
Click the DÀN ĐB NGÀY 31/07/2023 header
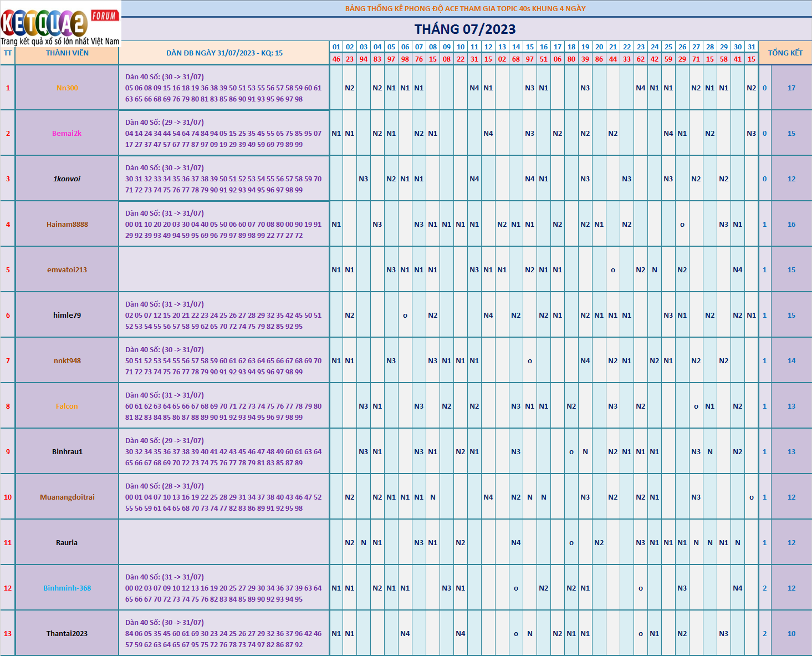[224, 53]
